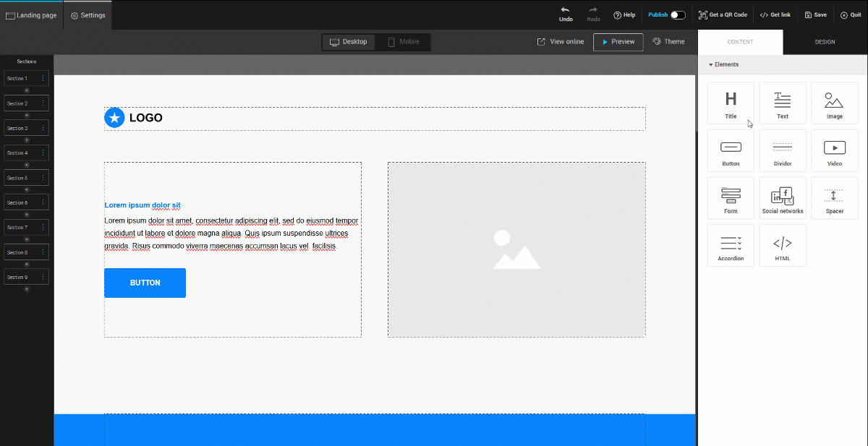868x446 pixels.
Task: Open the Settings tab
Action: click(88, 15)
